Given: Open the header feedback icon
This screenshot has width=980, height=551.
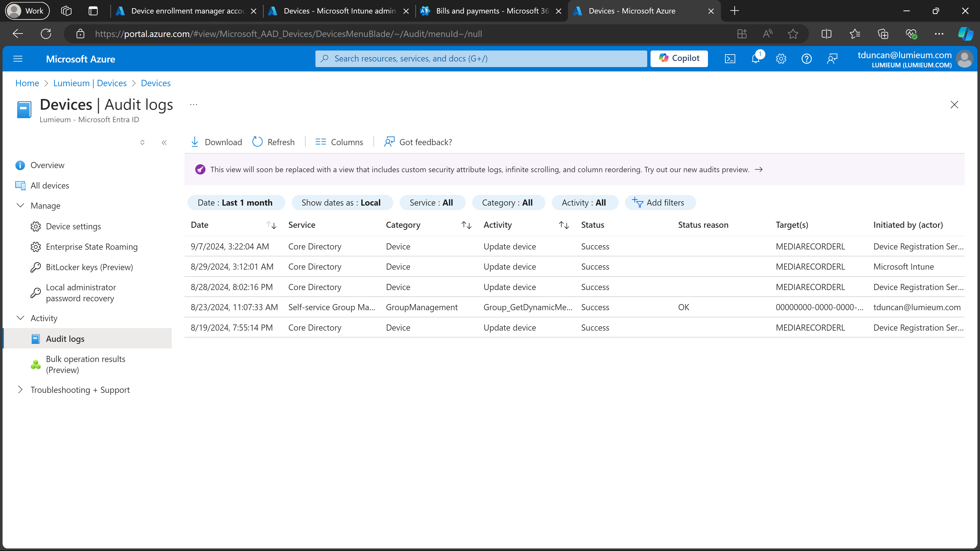Looking at the screenshot, I should tap(832, 59).
